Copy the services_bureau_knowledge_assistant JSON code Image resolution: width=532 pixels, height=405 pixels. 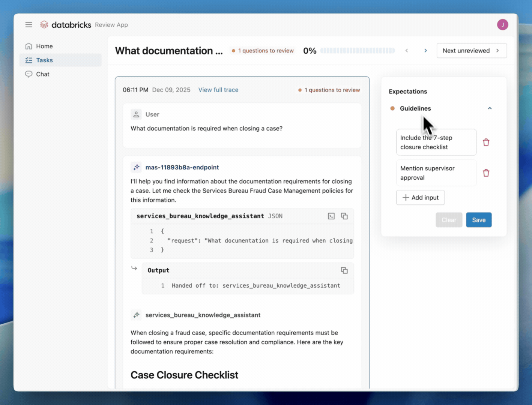pos(344,216)
